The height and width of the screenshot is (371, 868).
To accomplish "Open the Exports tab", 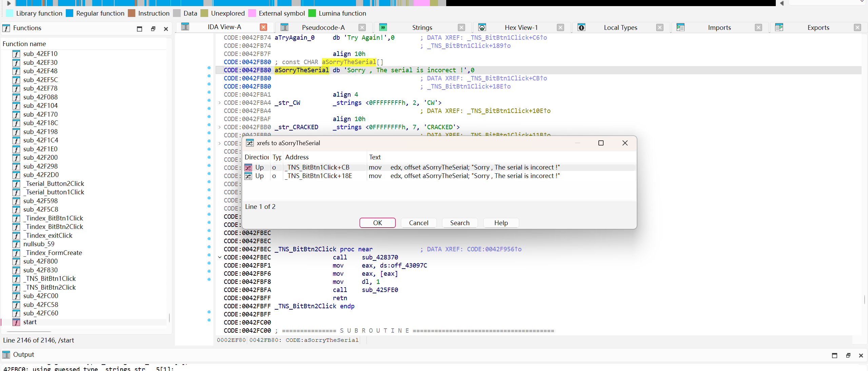I will pos(818,27).
